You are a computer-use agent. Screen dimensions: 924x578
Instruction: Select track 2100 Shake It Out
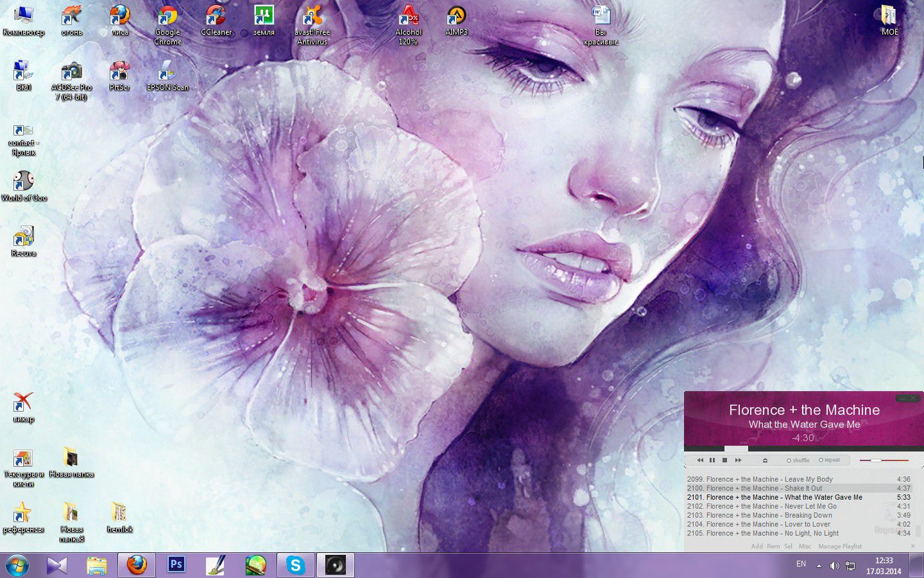pos(799,488)
